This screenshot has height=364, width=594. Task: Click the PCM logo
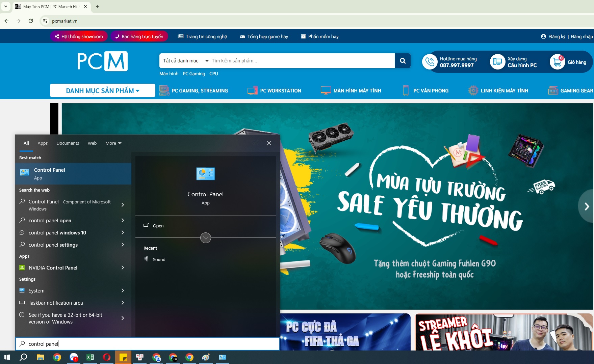102,61
